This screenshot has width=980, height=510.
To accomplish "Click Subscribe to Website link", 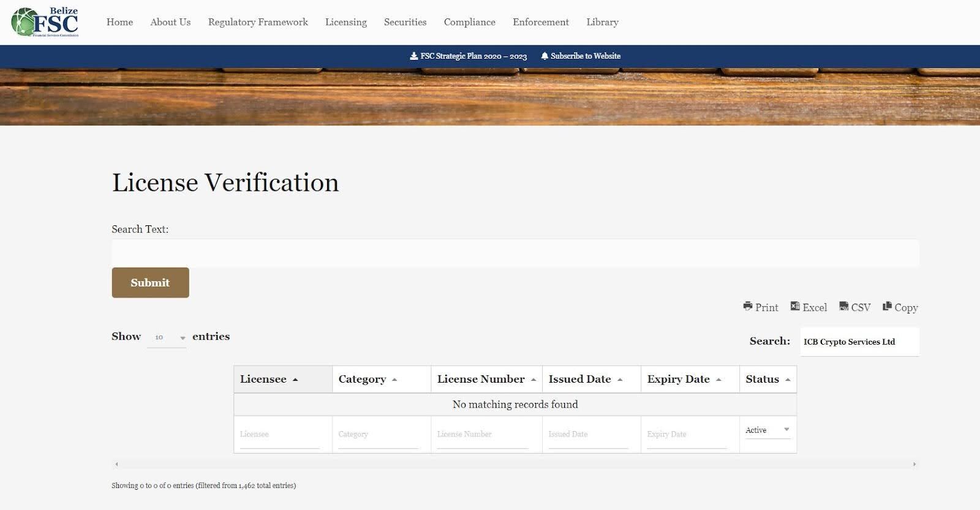I will coord(581,56).
